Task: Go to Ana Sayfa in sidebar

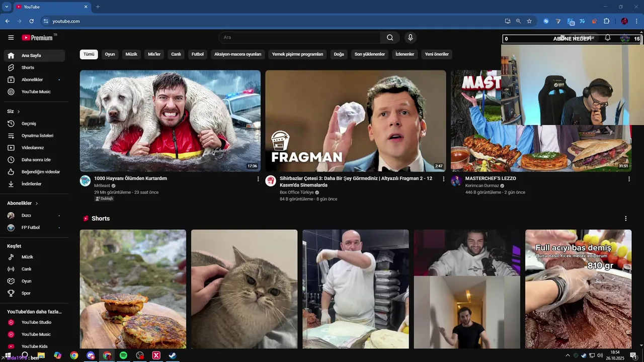Action: [x=34, y=55]
